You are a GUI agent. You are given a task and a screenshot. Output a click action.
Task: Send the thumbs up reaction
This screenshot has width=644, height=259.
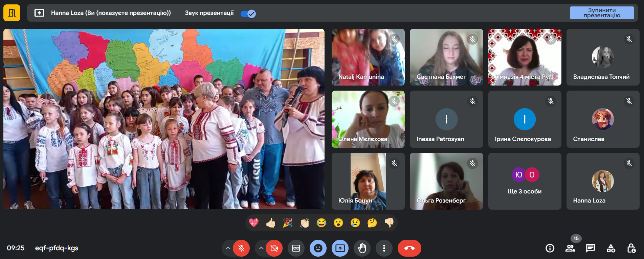click(271, 223)
